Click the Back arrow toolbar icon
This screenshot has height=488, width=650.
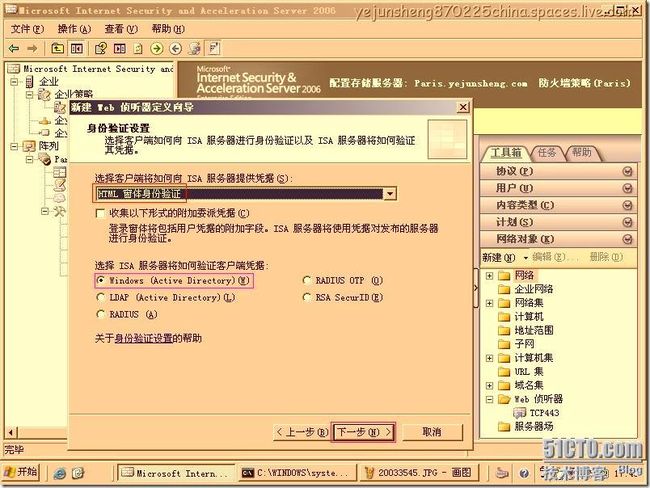(14, 49)
